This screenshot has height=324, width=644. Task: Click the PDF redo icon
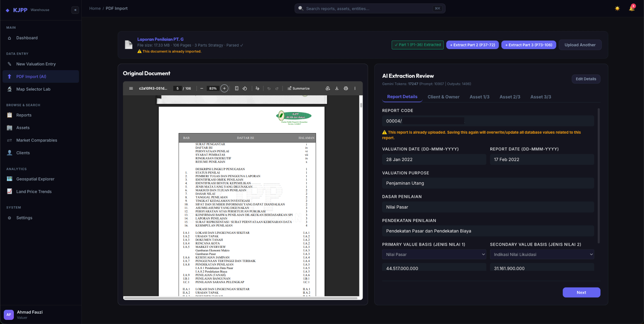coord(277,88)
